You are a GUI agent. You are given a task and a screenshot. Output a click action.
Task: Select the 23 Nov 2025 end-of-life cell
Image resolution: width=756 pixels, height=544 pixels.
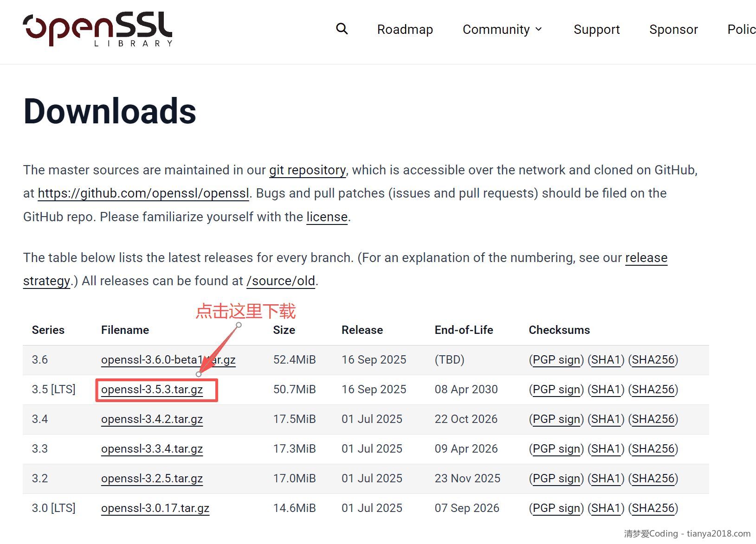pyautogui.click(x=467, y=479)
